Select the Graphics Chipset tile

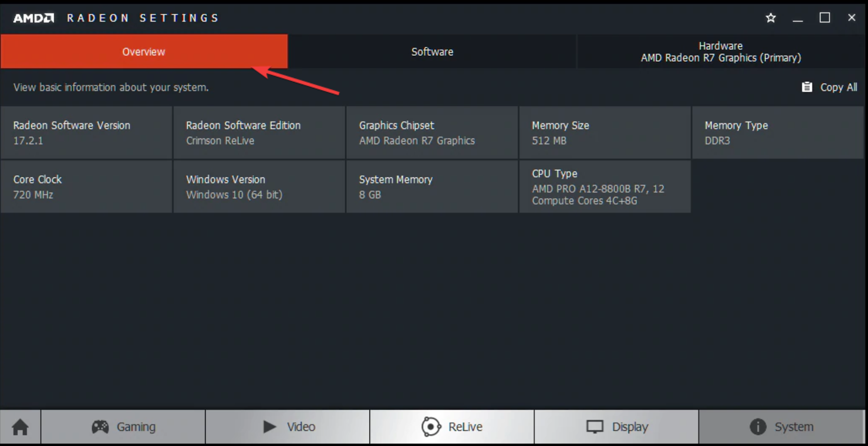(x=432, y=132)
